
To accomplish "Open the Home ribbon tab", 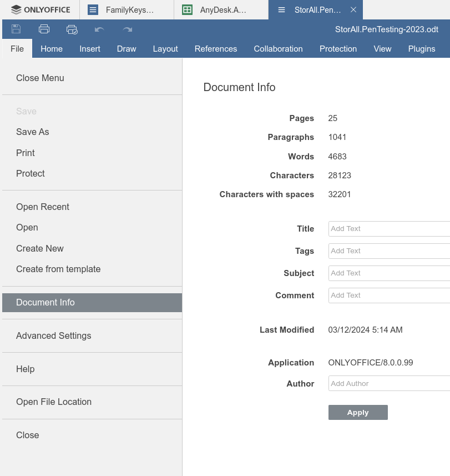I will click(52, 48).
